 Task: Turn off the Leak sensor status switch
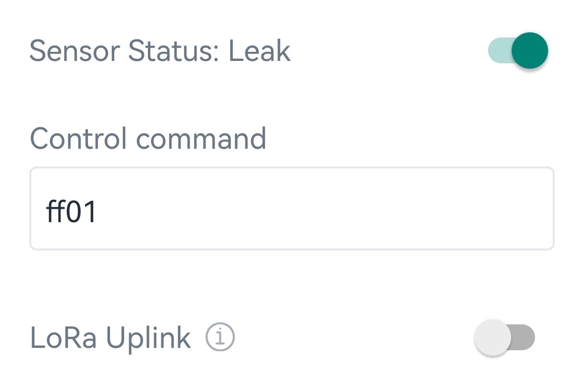coord(518,50)
